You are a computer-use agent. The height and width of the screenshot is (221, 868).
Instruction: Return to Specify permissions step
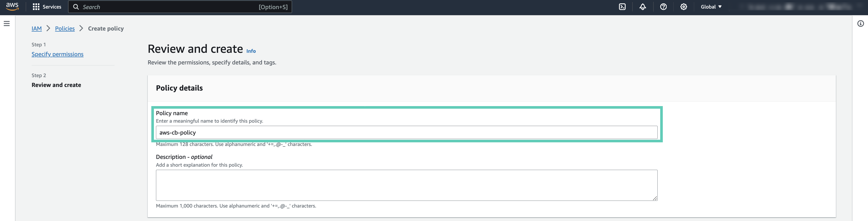[x=57, y=54]
